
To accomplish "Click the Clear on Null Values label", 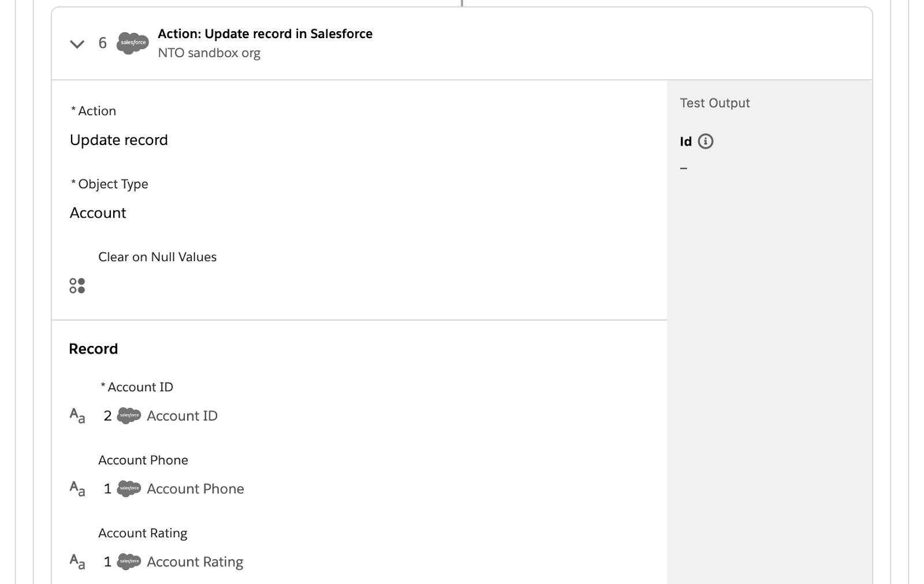I will coord(158,257).
